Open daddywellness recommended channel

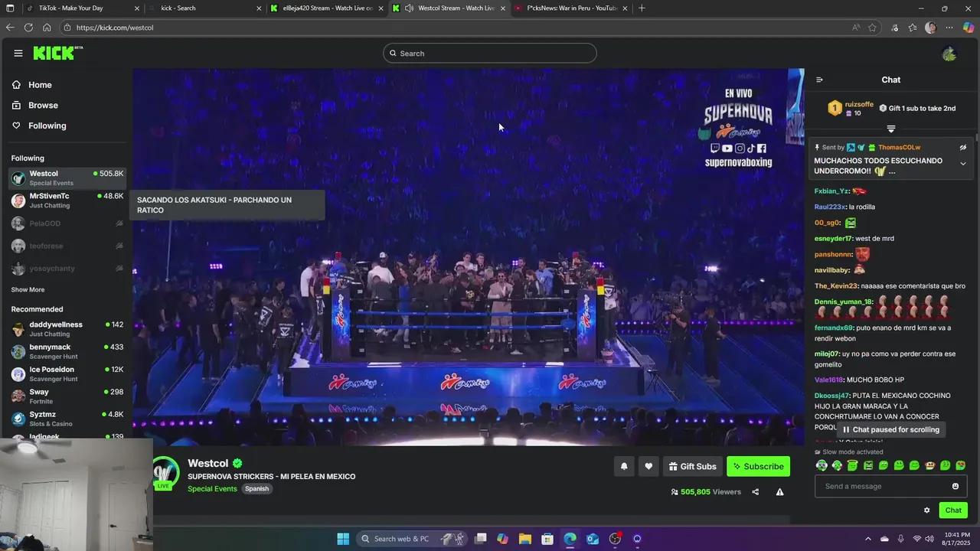coord(67,329)
